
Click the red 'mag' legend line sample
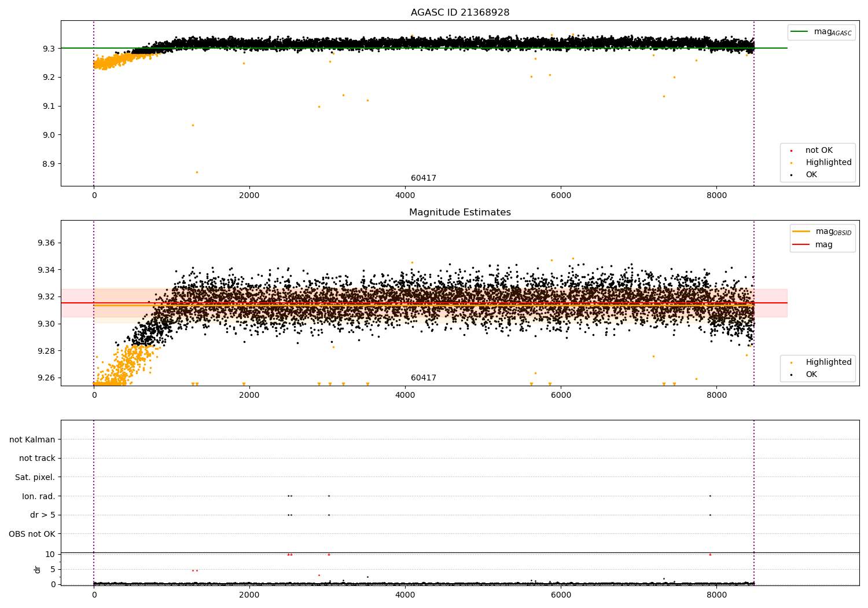pos(801,245)
